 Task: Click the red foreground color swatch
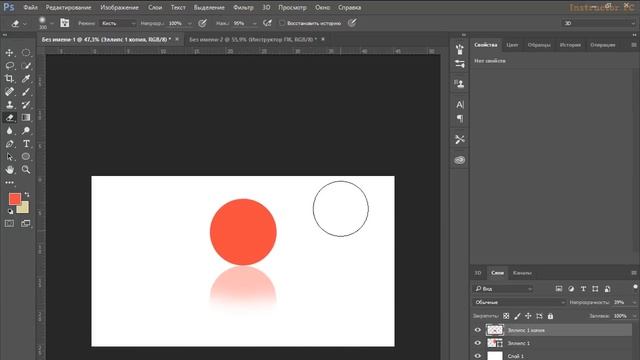pyautogui.click(x=15, y=199)
